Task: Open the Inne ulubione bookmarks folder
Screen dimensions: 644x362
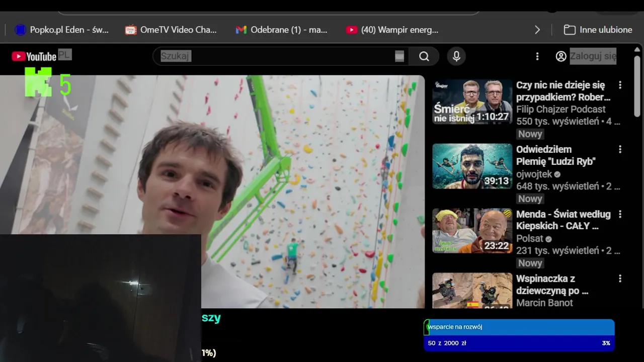Action: pyautogui.click(x=598, y=30)
